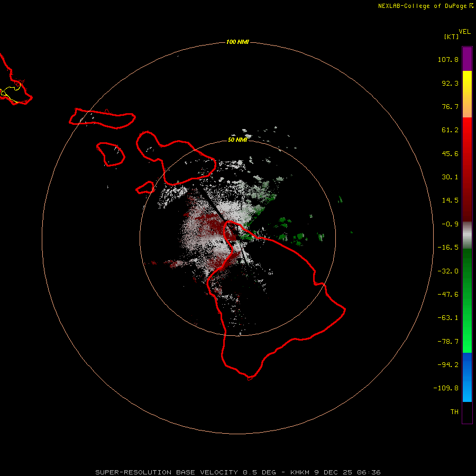Click the 76.7 legend value
Viewport: 476px width, 476px height.
click(450, 106)
